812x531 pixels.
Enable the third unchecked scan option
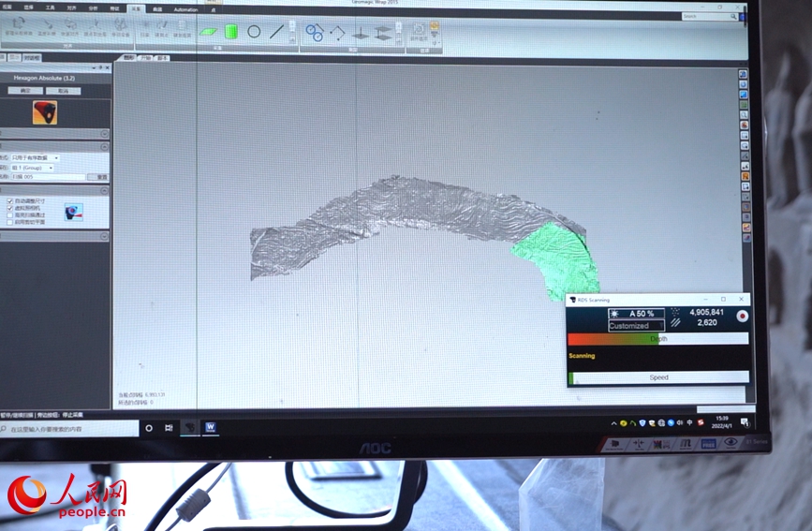pos(9,215)
